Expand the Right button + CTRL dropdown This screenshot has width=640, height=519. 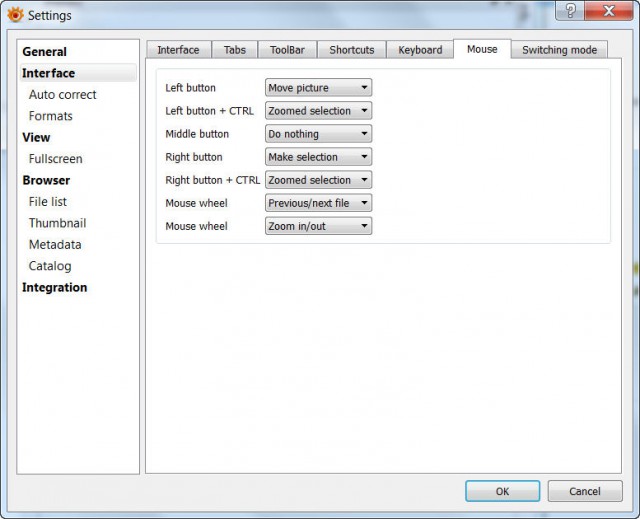click(318, 180)
